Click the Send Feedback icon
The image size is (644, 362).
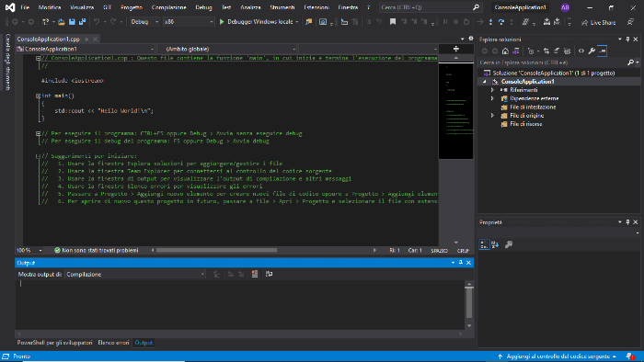(x=630, y=22)
